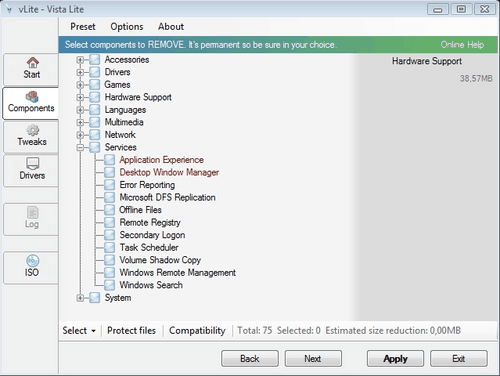Screen dimensions: 500x376
Task: Open the Preset menu
Action: [83, 27]
